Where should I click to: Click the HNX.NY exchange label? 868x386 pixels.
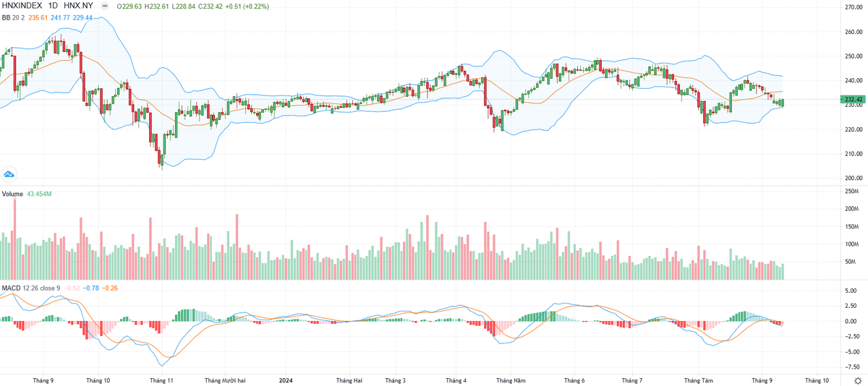coord(78,6)
